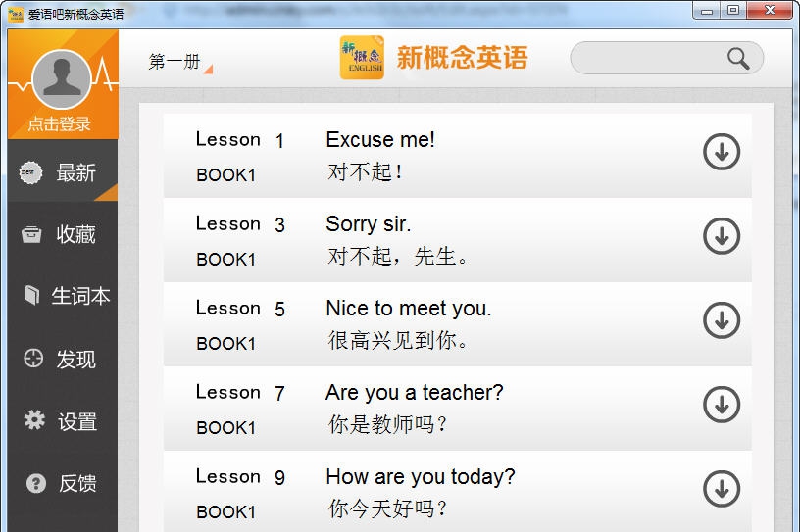Click the translation 很高兴见到你。

pos(397,340)
